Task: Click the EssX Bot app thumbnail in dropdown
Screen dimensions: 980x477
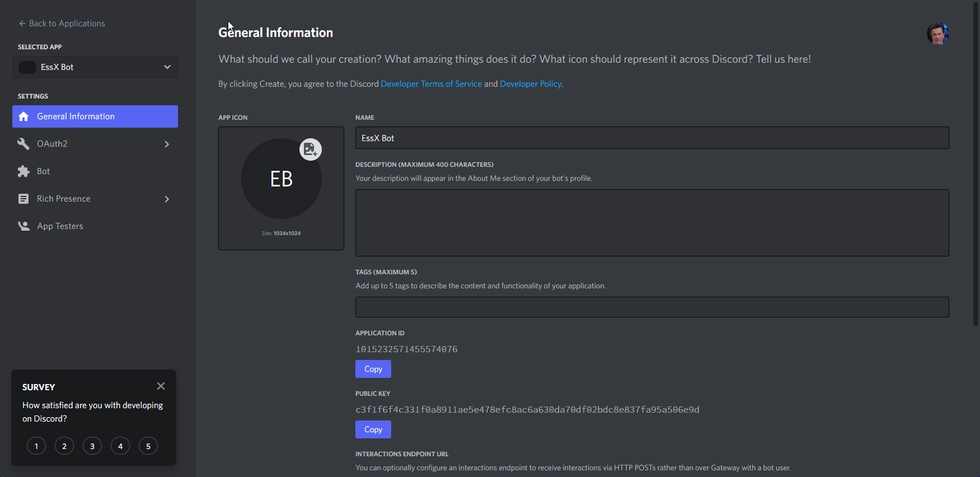Action: pyautogui.click(x=27, y=67)
